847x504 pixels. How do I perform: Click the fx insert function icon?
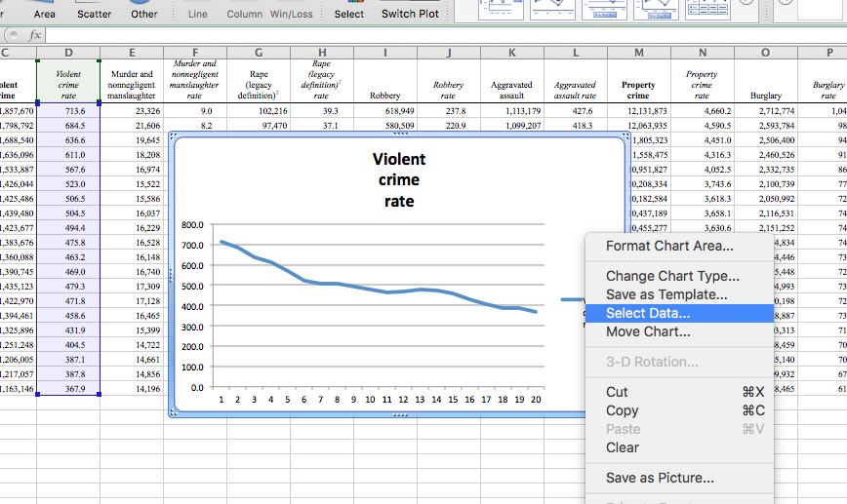coord(35,35)
